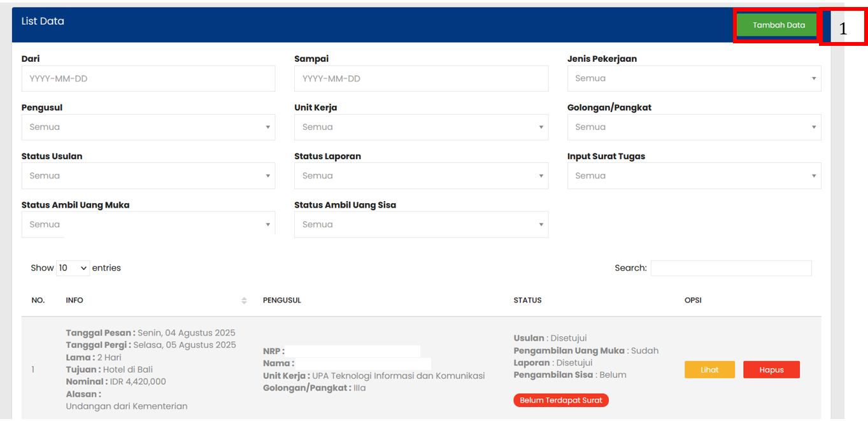Open the Input Surat Tugas dropdown
Image resolution: width=868 pixels, height=421 pixels.
(x=694, y=176)
